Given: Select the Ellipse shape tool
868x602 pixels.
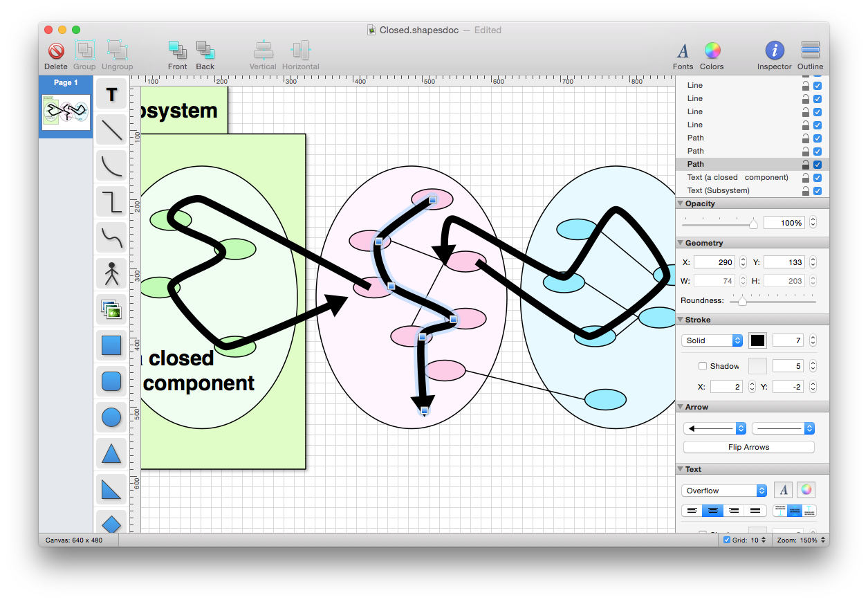Looking at the screenshot, I should [x=111, y=417].
